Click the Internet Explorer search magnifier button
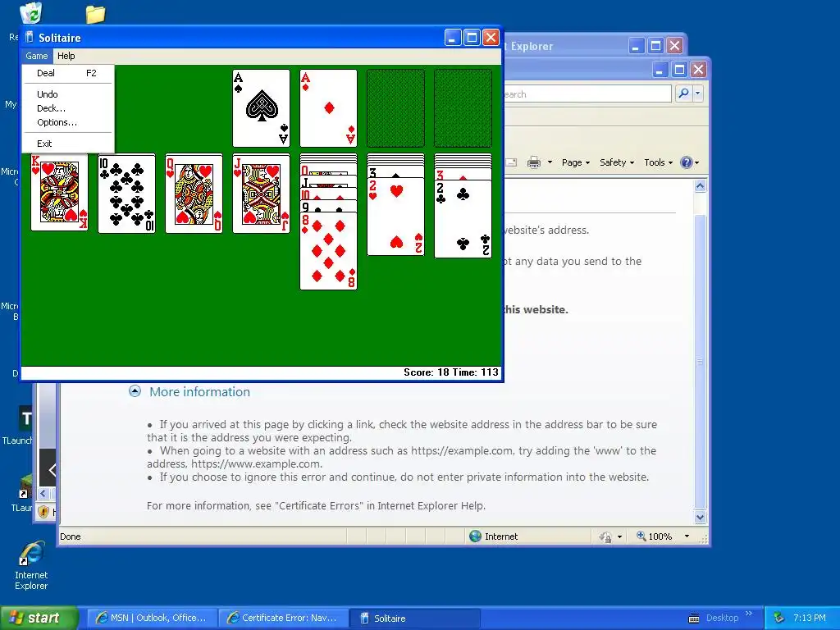Viewport: 840px width, 630px height. click(x=683, y=94)
